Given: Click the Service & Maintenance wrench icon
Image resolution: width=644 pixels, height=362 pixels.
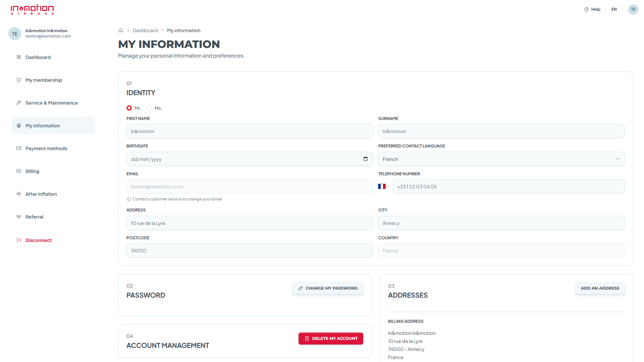Looking at the screenshot, I should point(19,103).
